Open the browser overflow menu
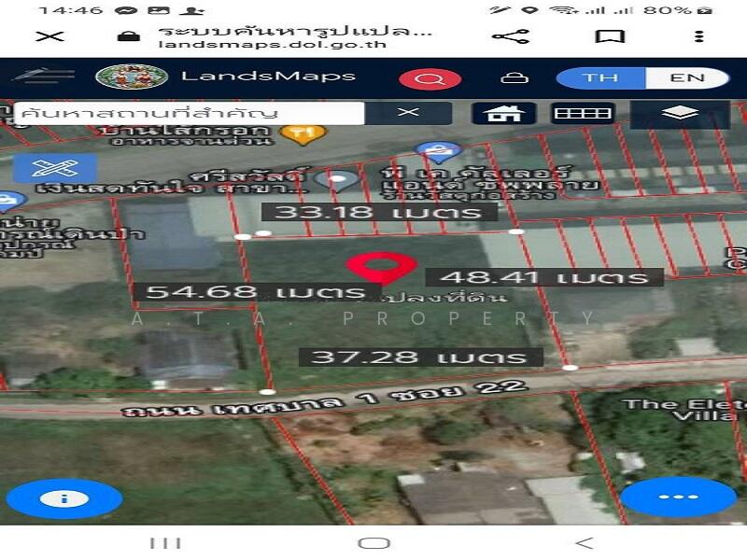 [698, 36]
